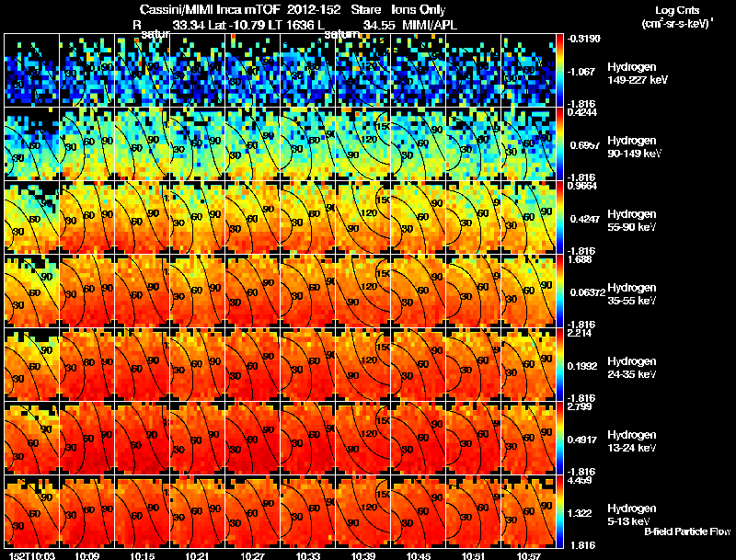Select the 10:57 panel in Hydrogen 5-13 keV row
Viewport: 736px width, 560px height.
pos(528,511)
